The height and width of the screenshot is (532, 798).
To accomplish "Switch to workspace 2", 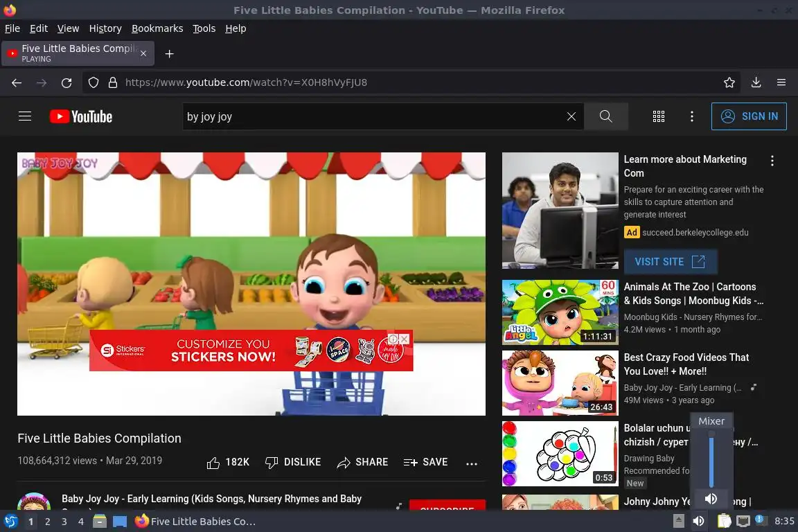I will click(x=48, y=522).
